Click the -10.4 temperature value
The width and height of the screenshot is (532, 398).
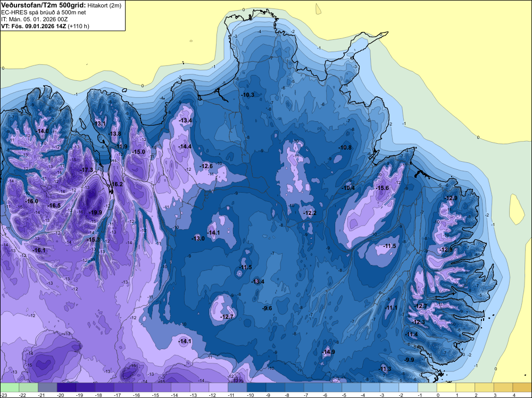348,188
